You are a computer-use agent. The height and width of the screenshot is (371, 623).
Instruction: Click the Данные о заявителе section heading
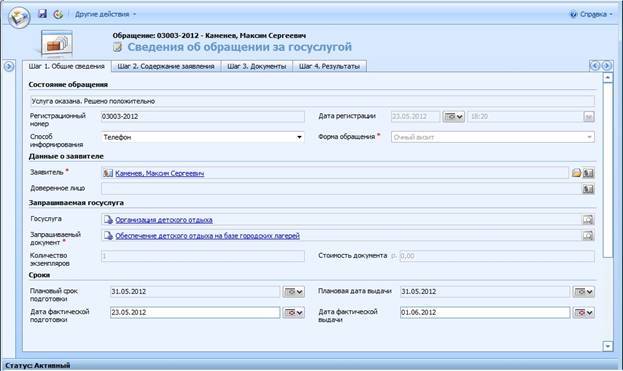[66, 157]
